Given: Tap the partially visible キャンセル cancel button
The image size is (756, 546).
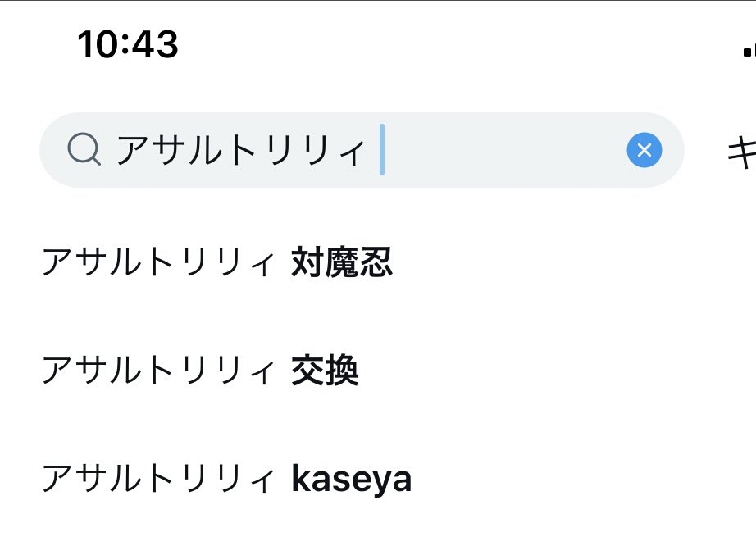Looking at the screenshot, I should coord(740,152).
